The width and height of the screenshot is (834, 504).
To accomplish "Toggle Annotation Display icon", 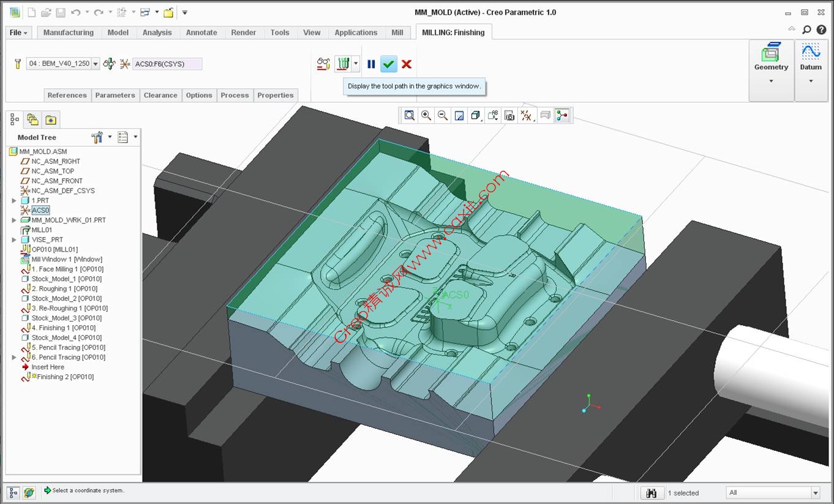I will click(x=545, y=115).
